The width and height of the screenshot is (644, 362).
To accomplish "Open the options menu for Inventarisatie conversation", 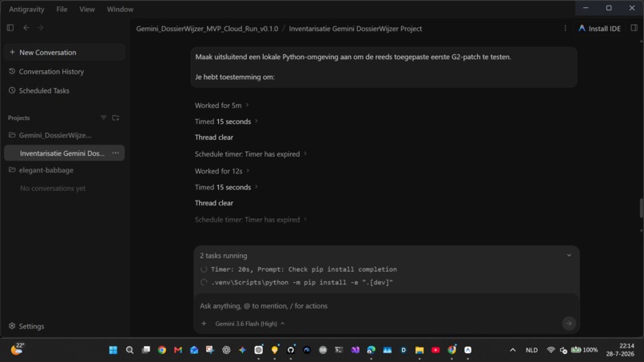I will [x=115, y=153].
